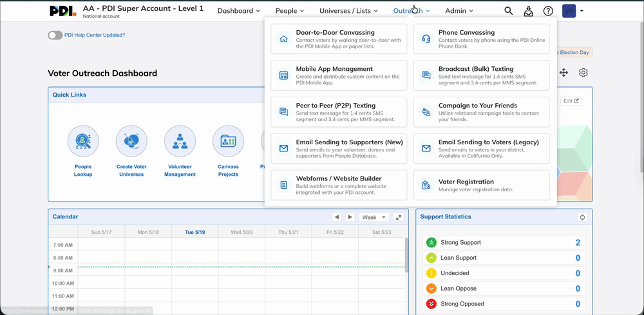Image resolution: width=644 pixels, height=315 pixels.
Task: Open the search magnifier icon
Action: click(x=509, y=11)
